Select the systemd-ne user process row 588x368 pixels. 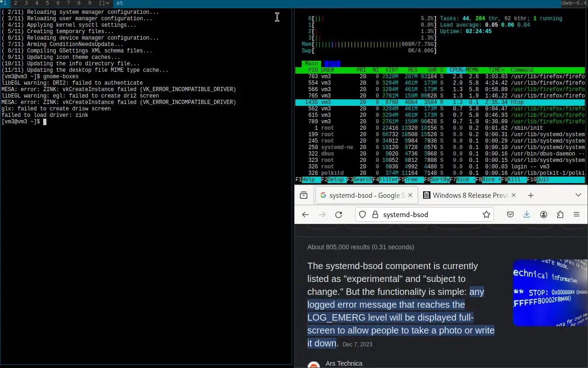(x=440, y=147)
